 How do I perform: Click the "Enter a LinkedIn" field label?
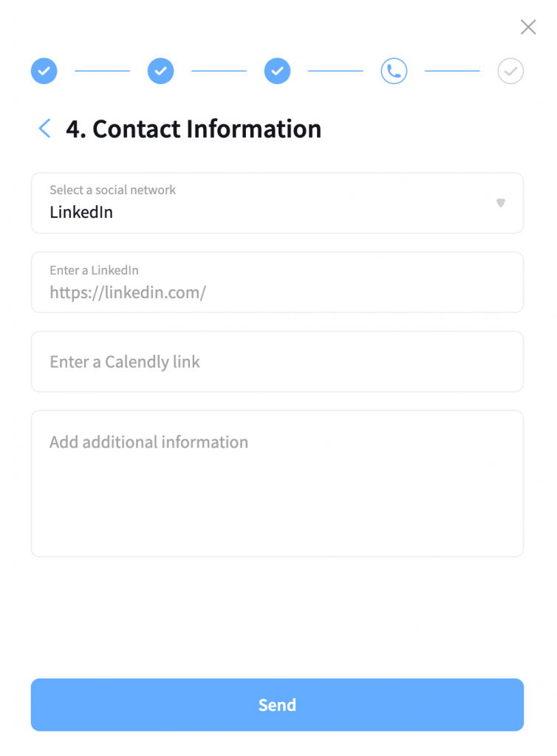94,270
